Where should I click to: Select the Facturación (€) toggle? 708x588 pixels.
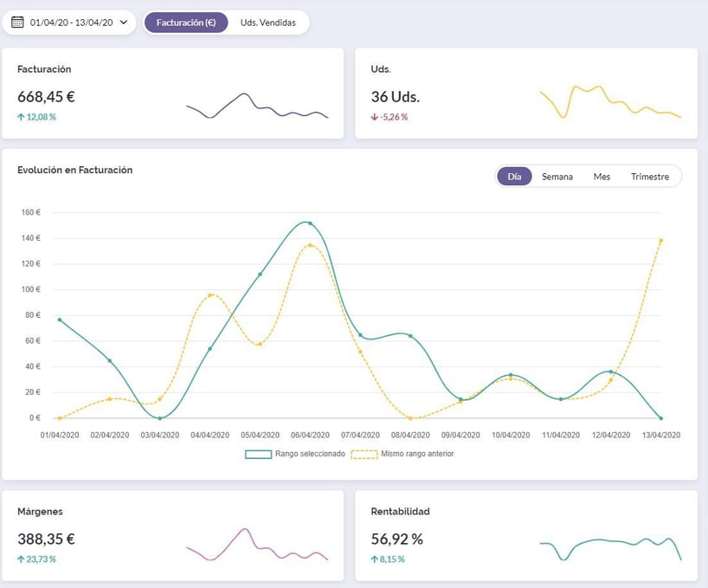pyautogui.click(x=186, y=23)
